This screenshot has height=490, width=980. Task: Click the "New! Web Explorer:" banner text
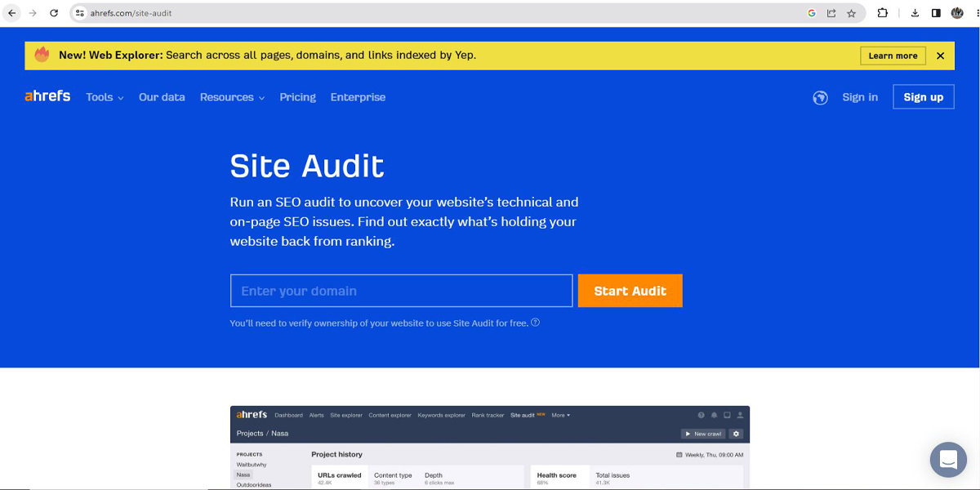tap(110, 56)
